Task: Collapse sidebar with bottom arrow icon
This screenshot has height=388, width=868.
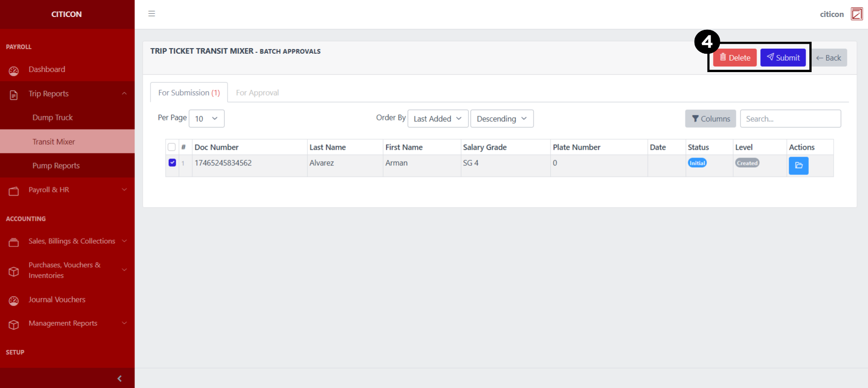Action: point(120,378)
